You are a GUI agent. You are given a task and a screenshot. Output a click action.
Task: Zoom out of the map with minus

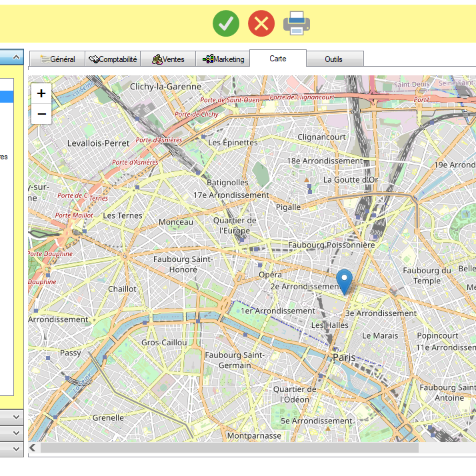tap(41, 114)
